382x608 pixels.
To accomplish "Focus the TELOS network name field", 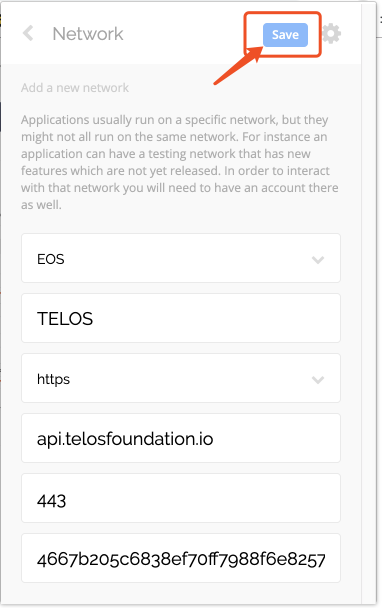I will pos(181,318).
